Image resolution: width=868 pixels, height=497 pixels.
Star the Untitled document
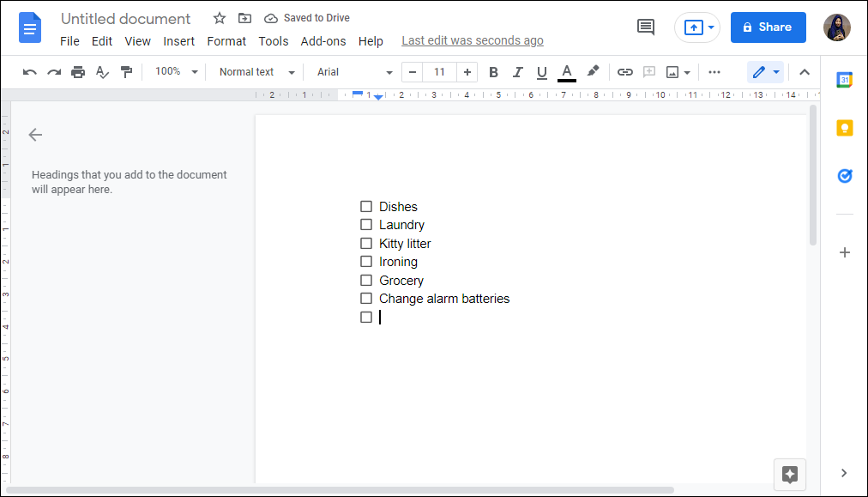(220, 18)
